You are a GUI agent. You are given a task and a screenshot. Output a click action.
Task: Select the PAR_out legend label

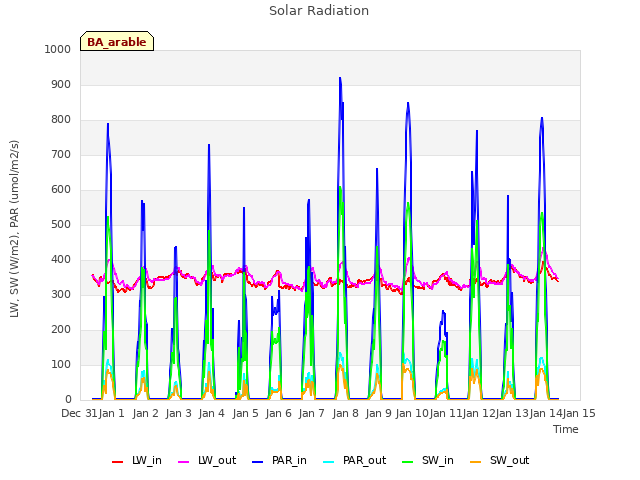point(364,460)
